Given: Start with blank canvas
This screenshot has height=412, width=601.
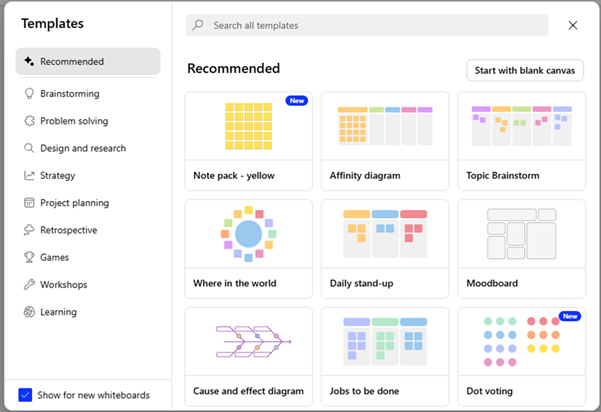Looking at the screenshot, I should pyautogui.click(x=525, y=70).
